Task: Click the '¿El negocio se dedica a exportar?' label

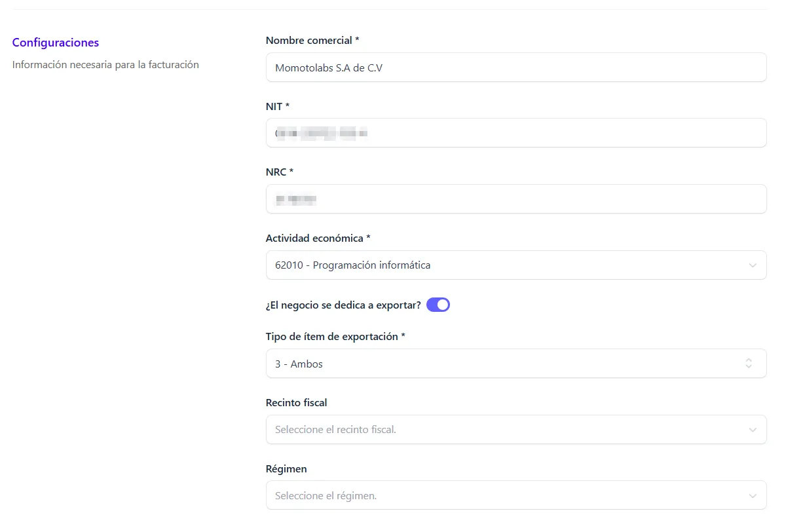Action: (x=343, y=305)
